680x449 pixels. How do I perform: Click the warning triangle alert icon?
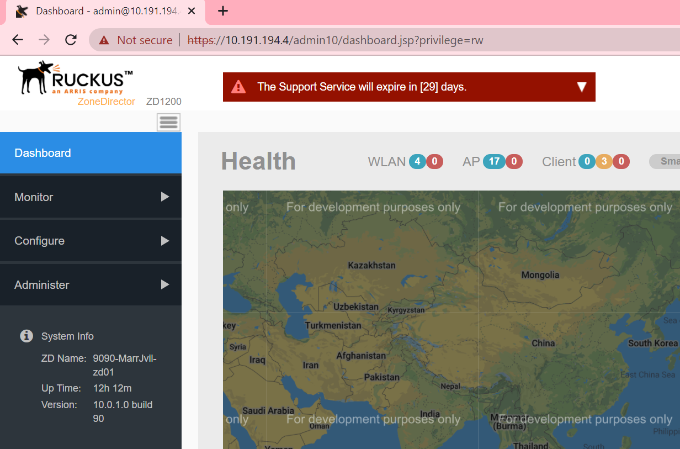[x=239, y=87]
